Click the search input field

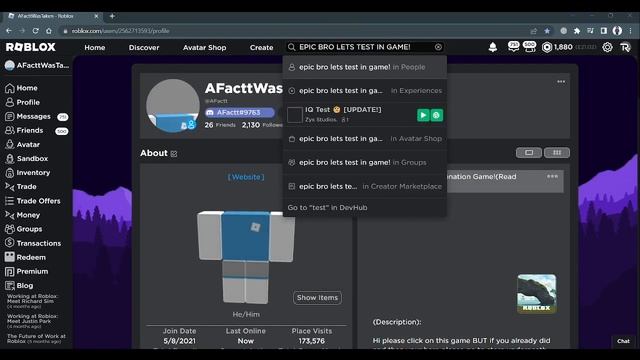coord(365,47)
